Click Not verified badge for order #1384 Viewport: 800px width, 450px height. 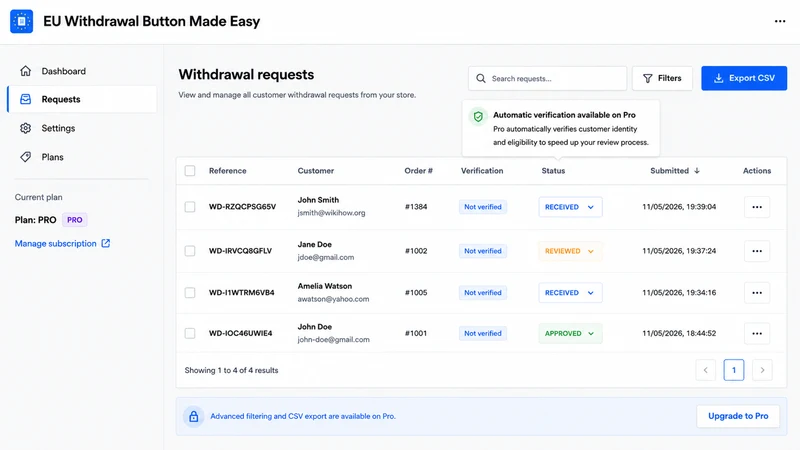coord(483,207)
